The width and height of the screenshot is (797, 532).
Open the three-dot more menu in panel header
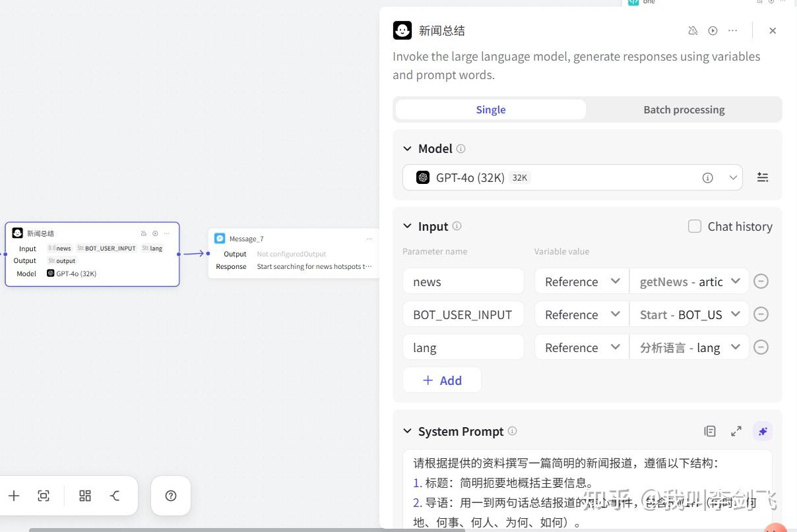[x=732, y=30]
